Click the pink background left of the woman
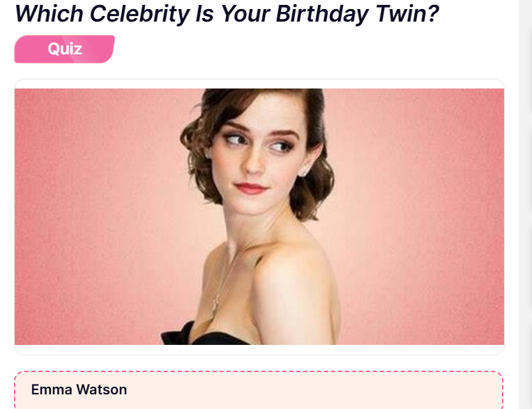 [95, 217]
